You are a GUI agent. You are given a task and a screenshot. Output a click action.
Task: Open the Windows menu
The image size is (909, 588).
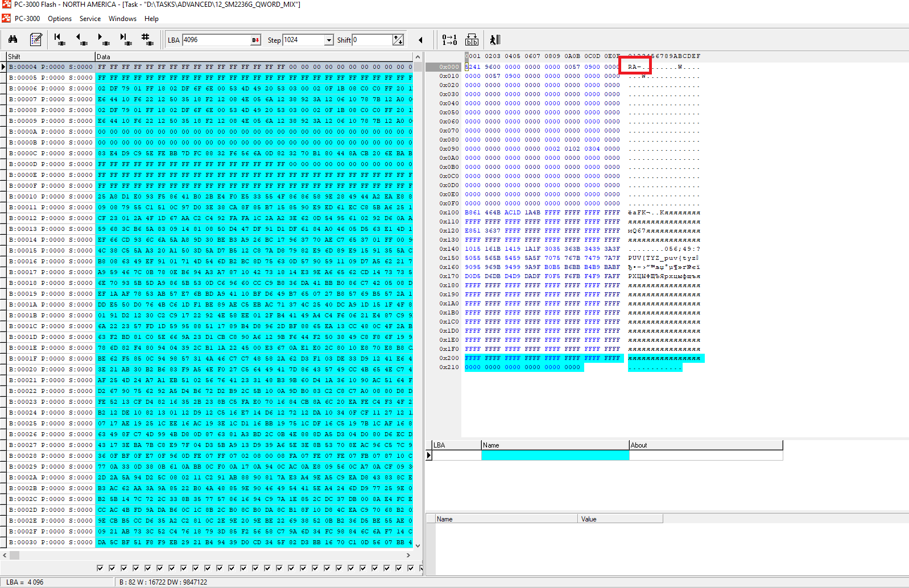tap(122, 18)
